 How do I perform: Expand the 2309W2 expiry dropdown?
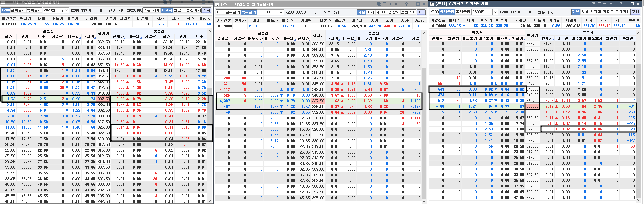pyautogui.click(x=495, y=12)
